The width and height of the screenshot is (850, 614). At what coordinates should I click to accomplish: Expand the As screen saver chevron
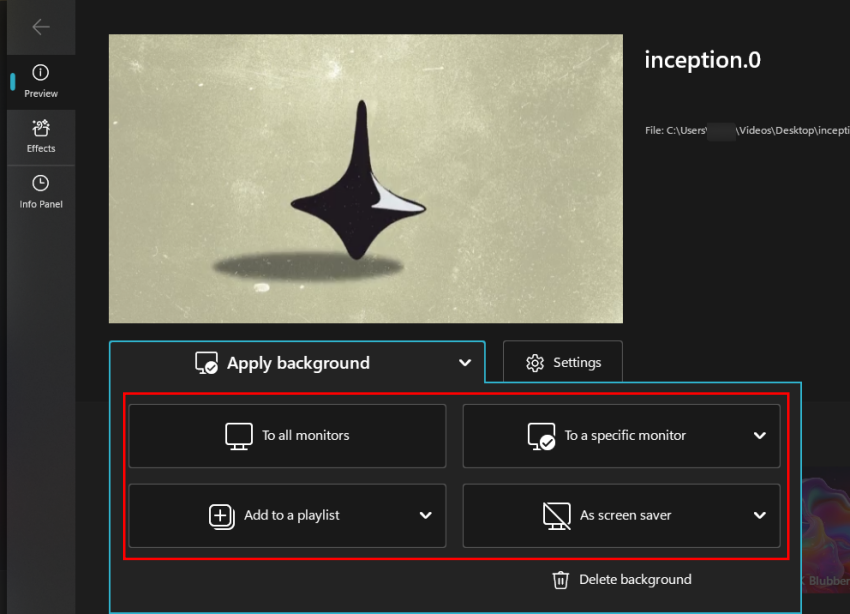(759, 516)
